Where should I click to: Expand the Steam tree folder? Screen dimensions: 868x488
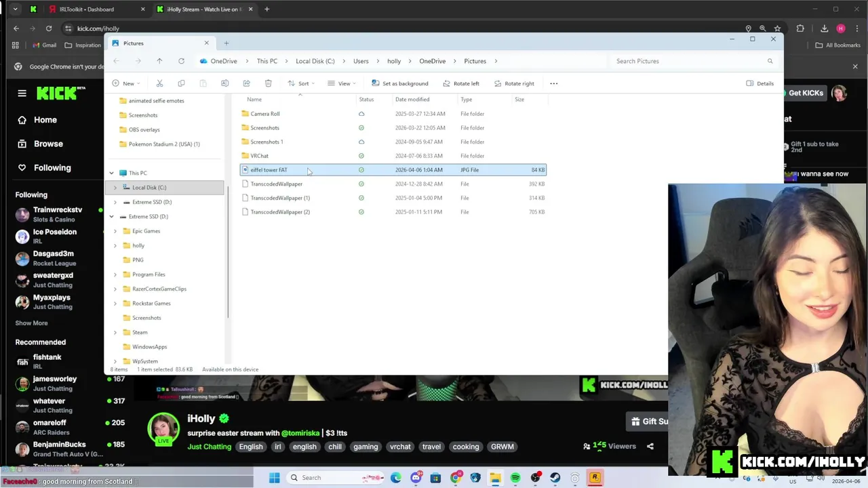pos(115,332)
